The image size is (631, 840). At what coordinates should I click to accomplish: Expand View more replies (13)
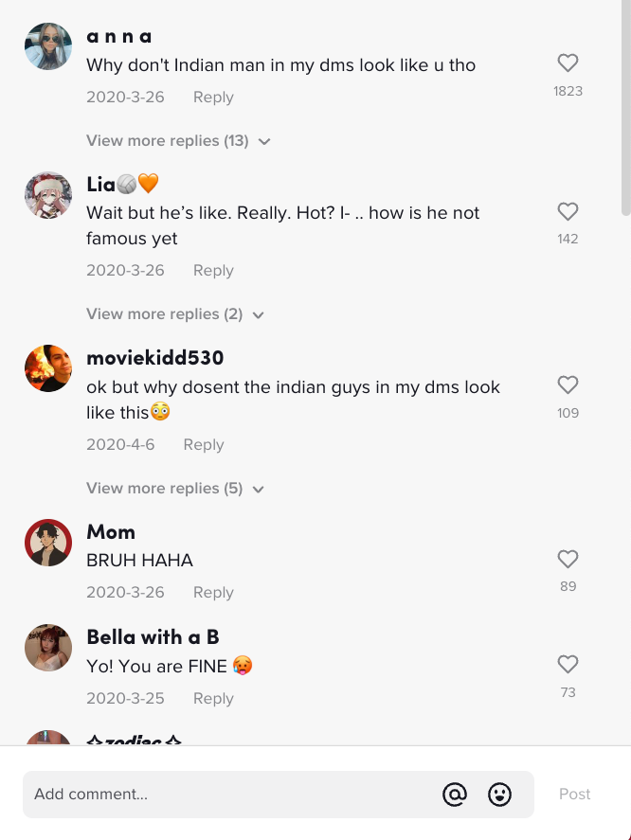pos(178,141)
